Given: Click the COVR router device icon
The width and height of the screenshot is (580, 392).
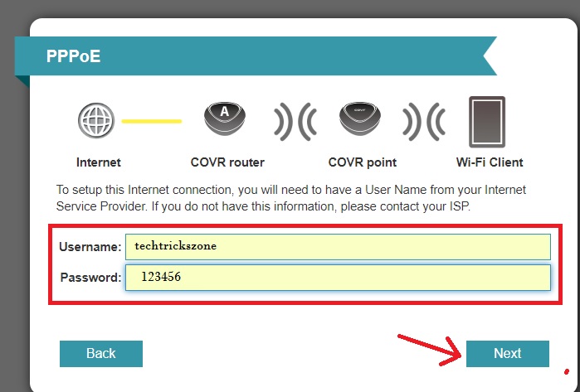Looking at the screenshot, I should [227, 121].
